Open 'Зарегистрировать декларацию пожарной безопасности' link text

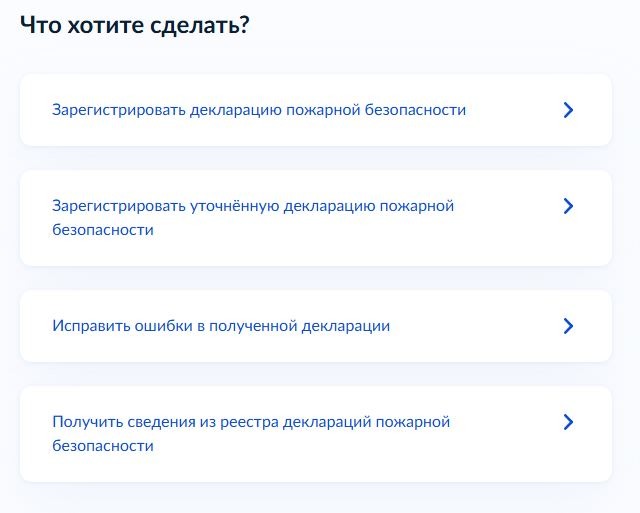pos(259,110)
